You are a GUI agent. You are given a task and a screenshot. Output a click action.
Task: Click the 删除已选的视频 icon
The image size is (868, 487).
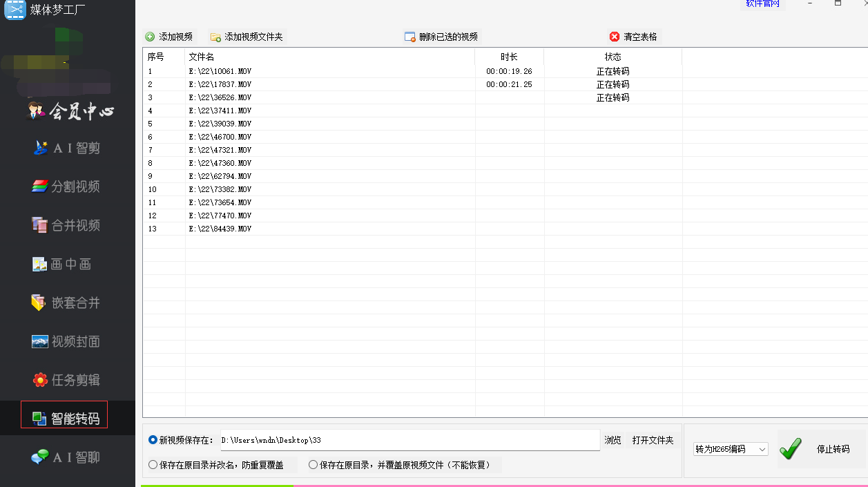point(410,37)
